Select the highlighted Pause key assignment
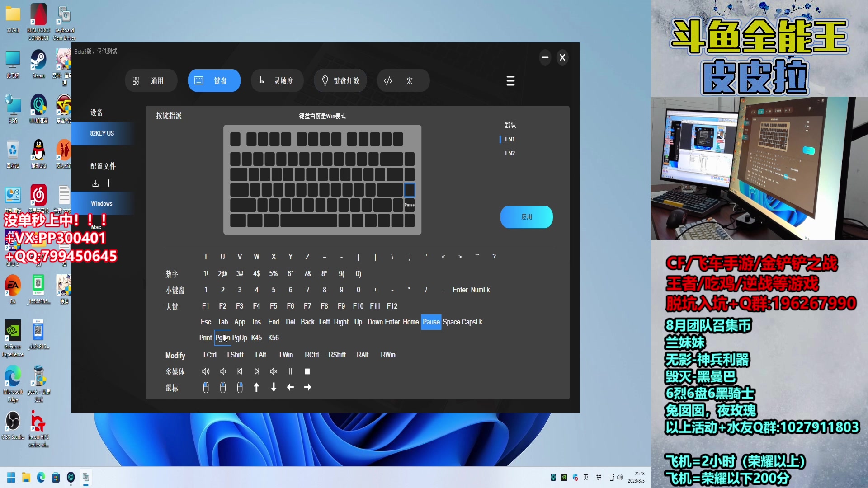The image size is (868, 488). (x=431, y=322)
